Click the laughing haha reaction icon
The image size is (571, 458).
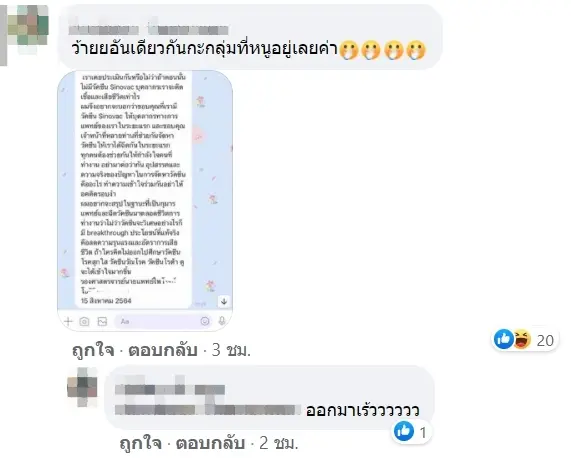pyautogui.click(x=522, y=339)
